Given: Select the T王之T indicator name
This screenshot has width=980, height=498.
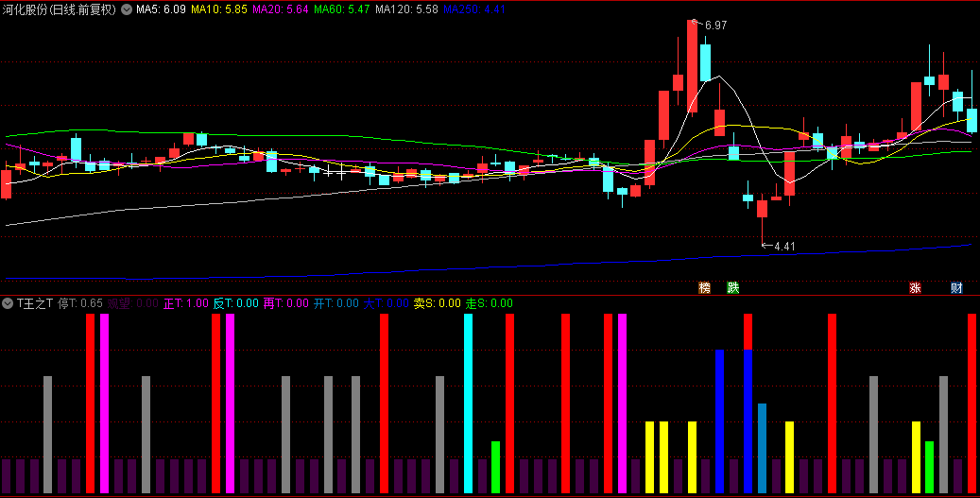Looking at the screenshot, I should [35, 303].
